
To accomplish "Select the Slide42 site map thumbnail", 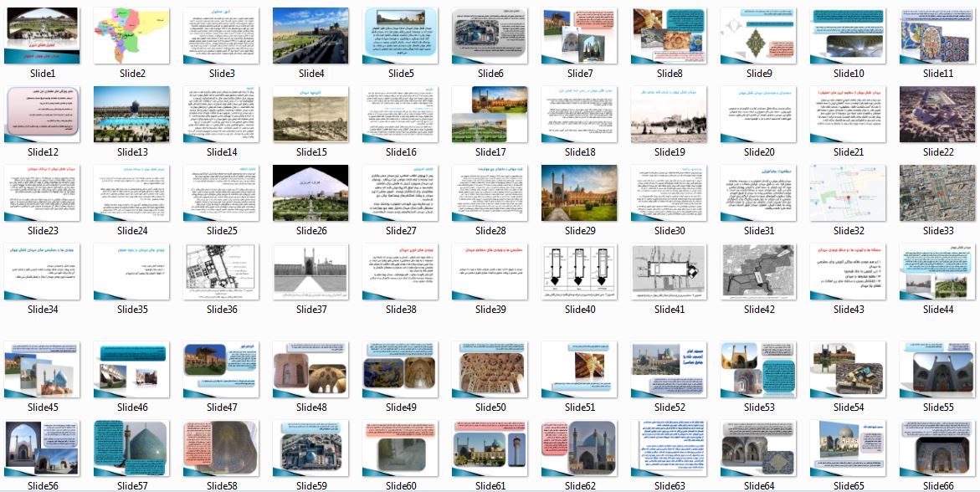I will click(x=758, y=272).
